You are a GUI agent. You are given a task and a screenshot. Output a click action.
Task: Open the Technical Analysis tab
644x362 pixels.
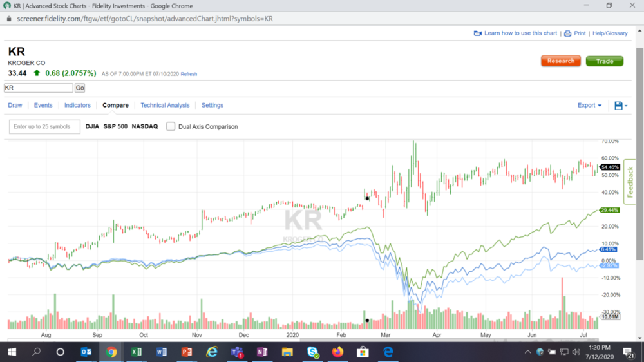tap(165, 105)
